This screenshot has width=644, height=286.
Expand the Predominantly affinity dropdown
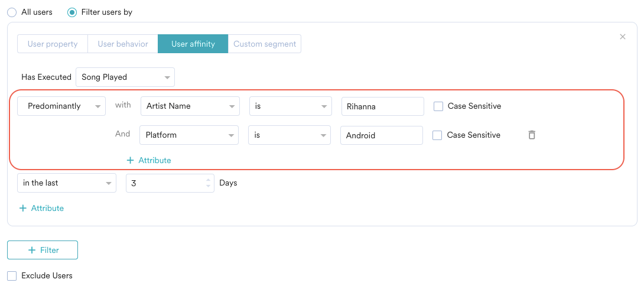[61, 106]
